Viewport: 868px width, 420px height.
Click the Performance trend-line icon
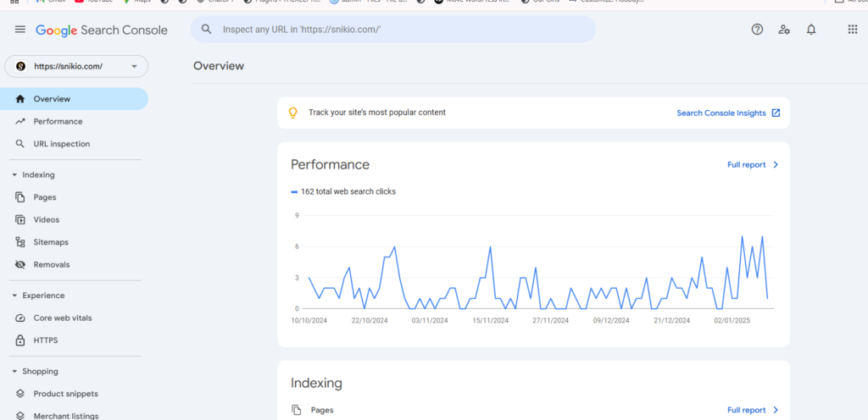coord(20,122)
